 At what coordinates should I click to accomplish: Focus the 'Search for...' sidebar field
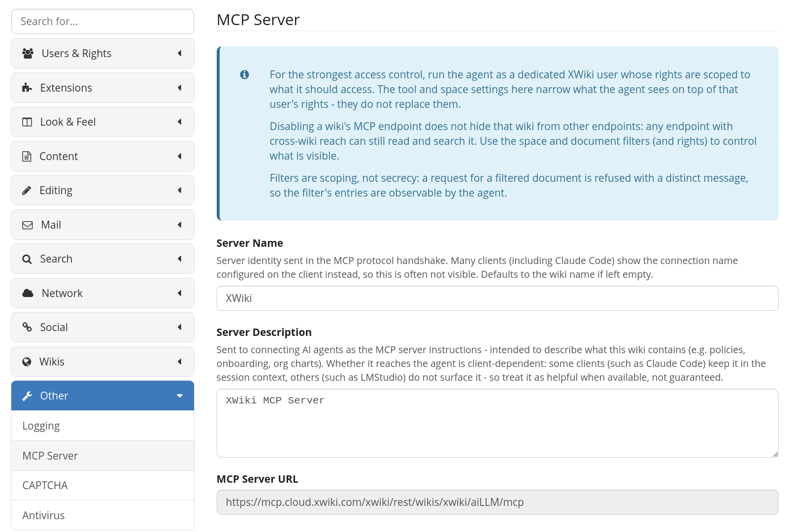(x=102, y=22)
